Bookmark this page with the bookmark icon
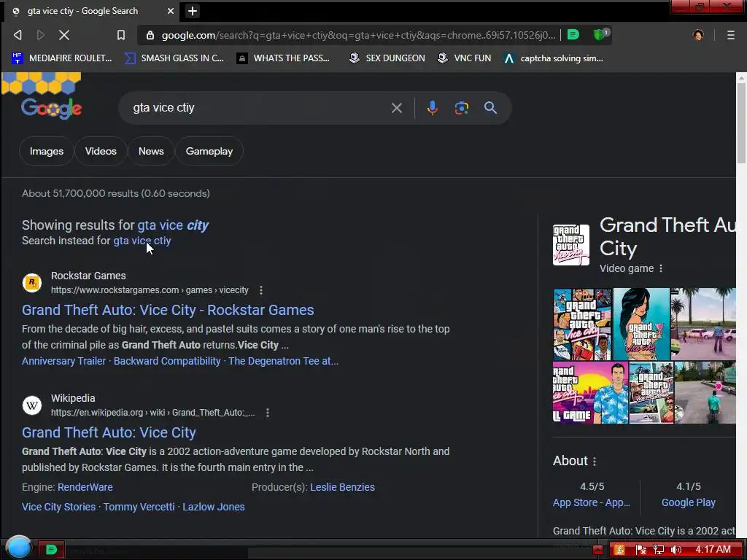 (x=121, y=35)
